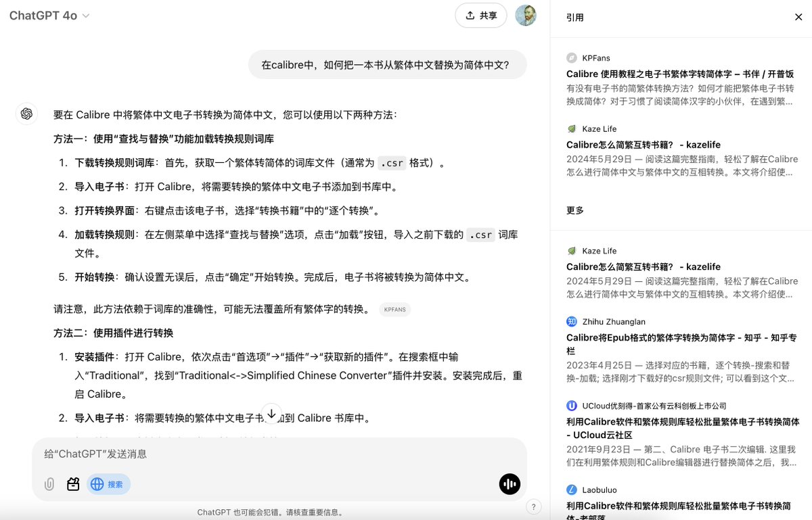Expand 更多 to show additional citations
The width and height of the screenshot is (812, 520).
click(574, 210)
